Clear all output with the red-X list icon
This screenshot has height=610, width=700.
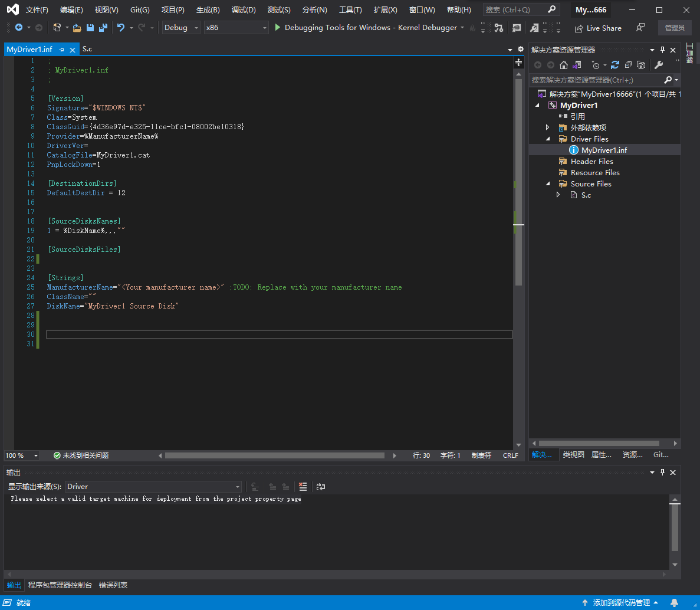click(x=303, y=487)
